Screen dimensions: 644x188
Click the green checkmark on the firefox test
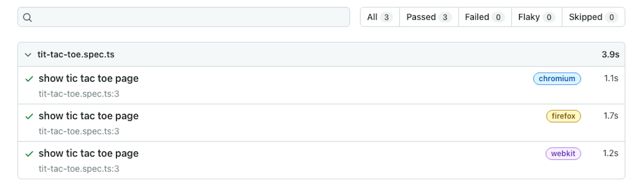point(29,116)
